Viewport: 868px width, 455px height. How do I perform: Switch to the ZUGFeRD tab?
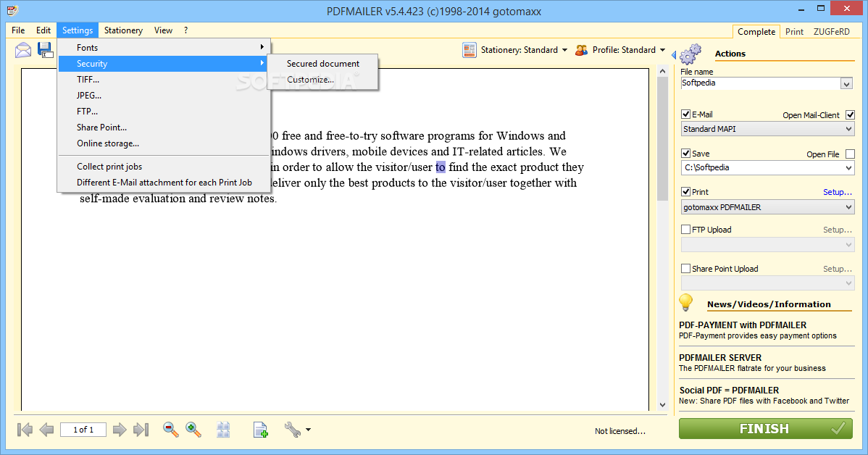coord(832,32)
